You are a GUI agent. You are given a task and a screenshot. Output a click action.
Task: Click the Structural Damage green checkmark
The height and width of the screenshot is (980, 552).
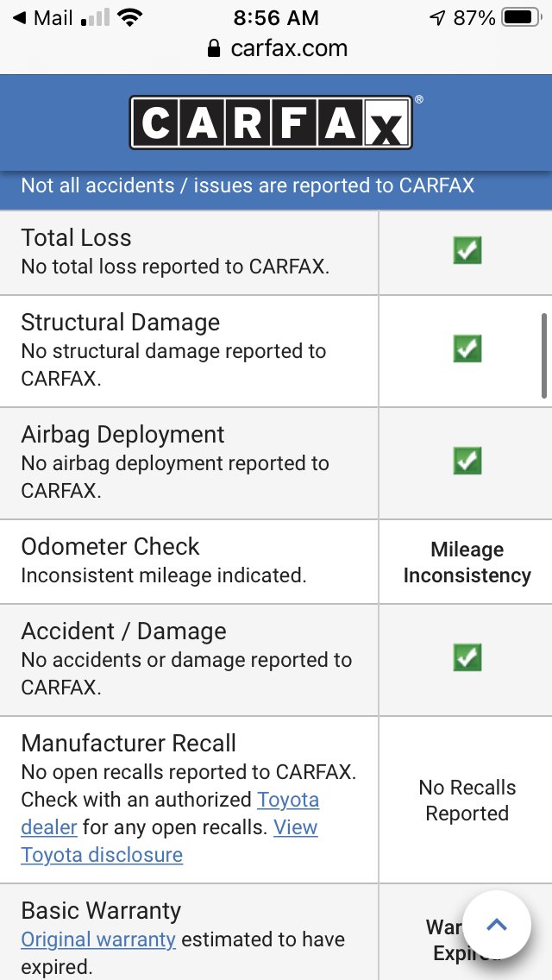pos(467,349)
